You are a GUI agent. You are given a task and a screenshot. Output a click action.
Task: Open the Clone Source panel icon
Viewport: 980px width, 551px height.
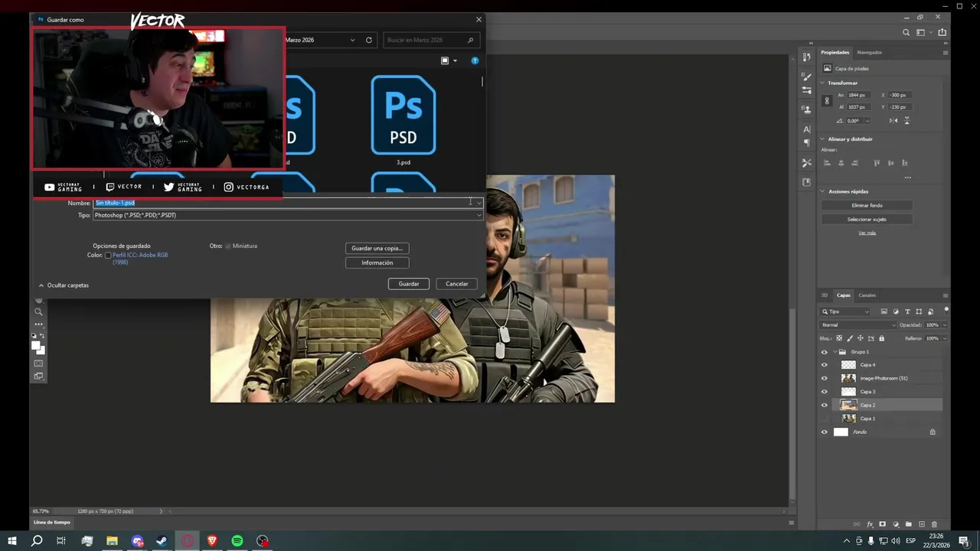(806, 109)
